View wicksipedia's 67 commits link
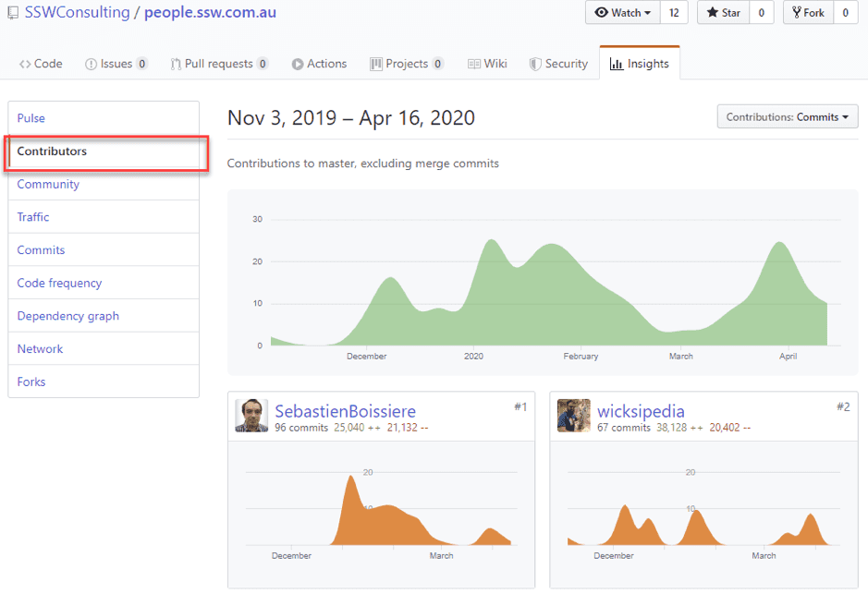 tap(624, 429)
